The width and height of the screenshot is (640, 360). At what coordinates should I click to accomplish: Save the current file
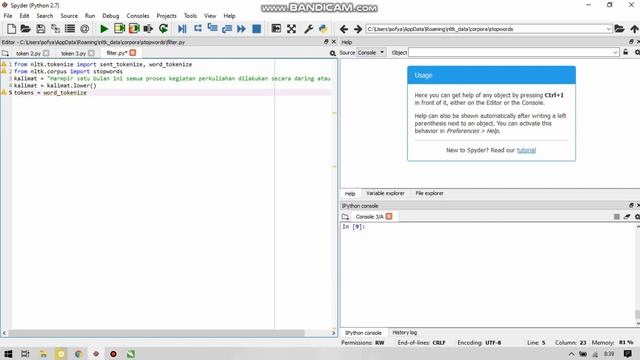click(x=40, y=29)
